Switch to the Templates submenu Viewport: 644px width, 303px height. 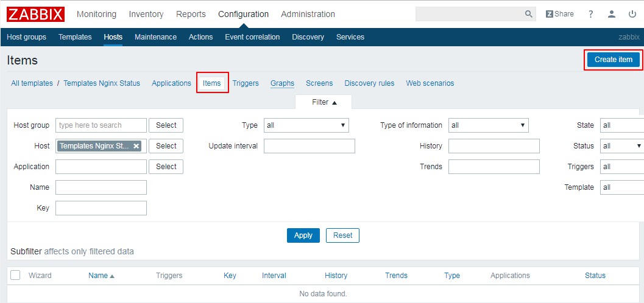75,37
